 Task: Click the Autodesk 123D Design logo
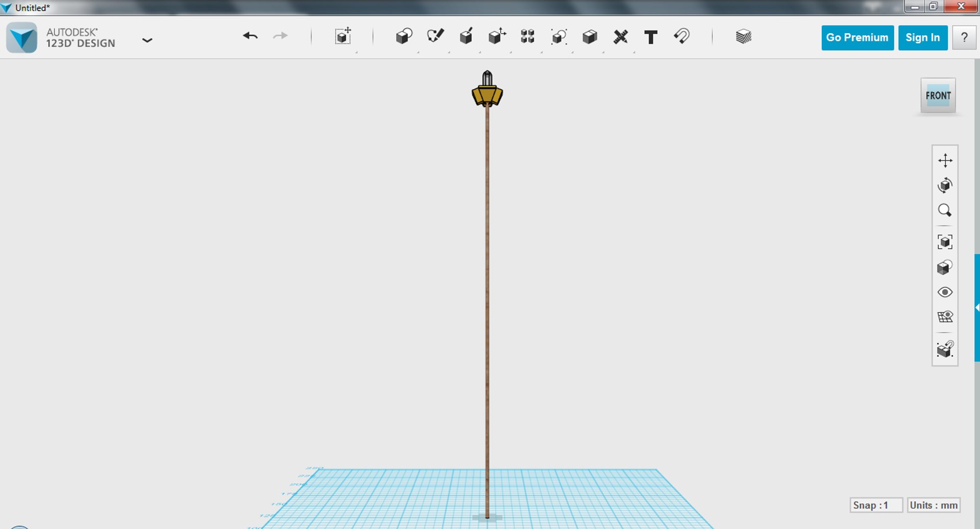tap(21, 38)
